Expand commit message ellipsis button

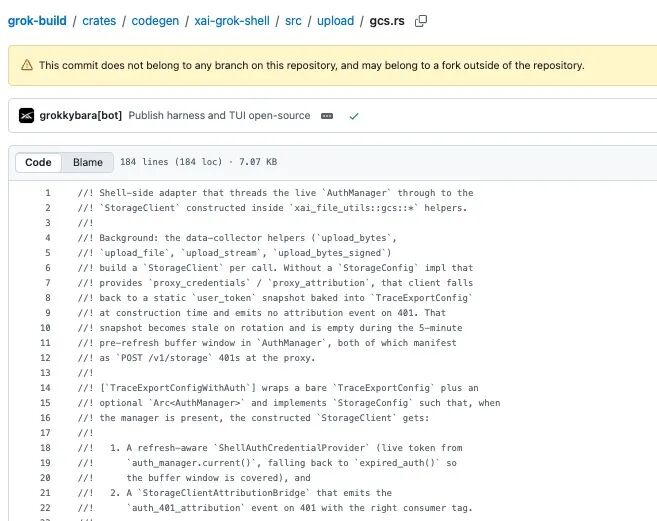(327, 116)
